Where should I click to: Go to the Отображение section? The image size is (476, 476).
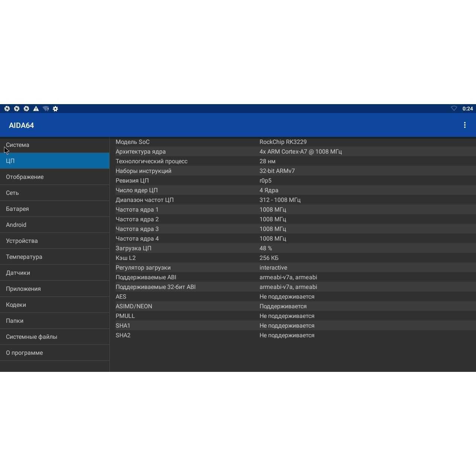55,177
